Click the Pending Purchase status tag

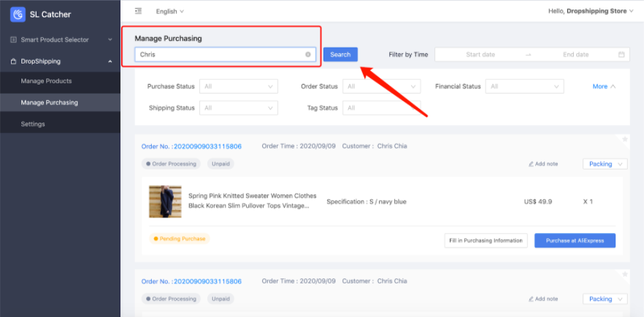[x=180, y=239]
